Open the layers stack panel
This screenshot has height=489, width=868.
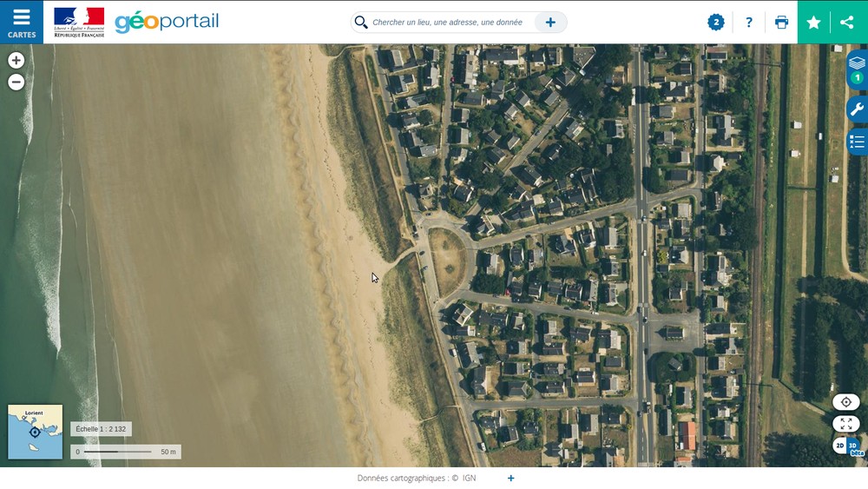[857, 63]
